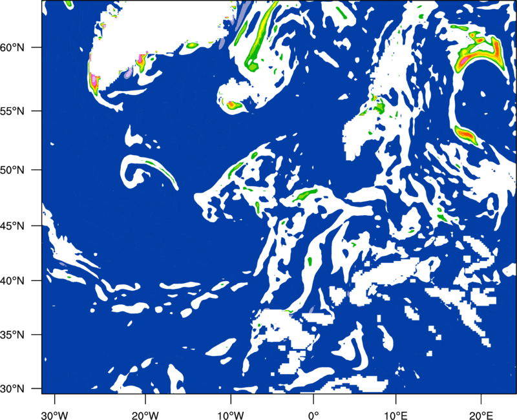
Task: Click the 20°E longitude label
Action: pos(481,415)
